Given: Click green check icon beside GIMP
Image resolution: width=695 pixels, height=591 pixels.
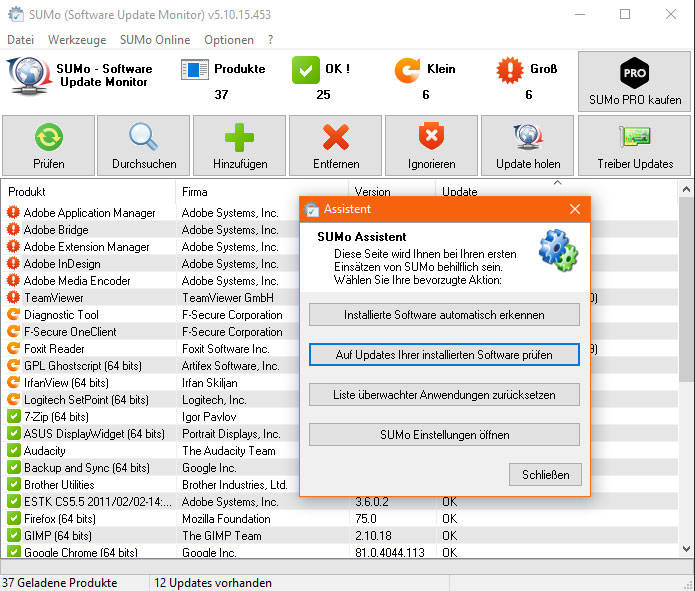Looking at the screenshot, I should [13, 536].
